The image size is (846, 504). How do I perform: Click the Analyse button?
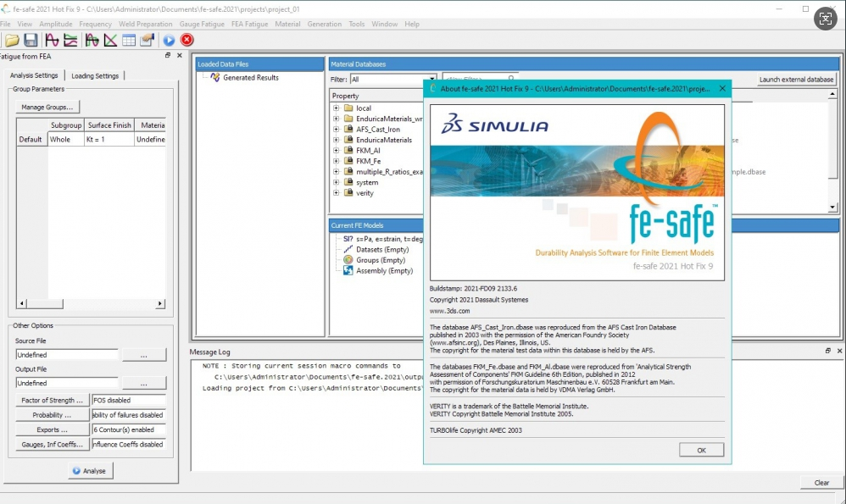tap(90, 471)
